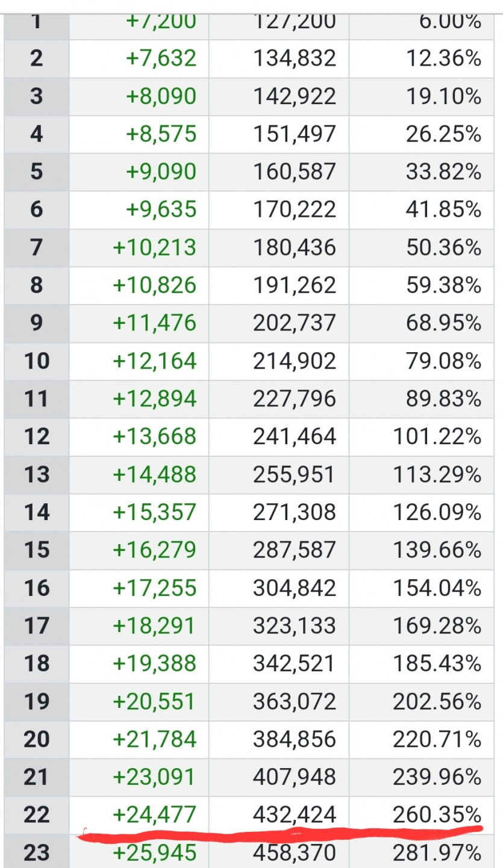The image size is (503, 868).
Task: Select the row 13 header cell
Action: (x=37, y=474)
